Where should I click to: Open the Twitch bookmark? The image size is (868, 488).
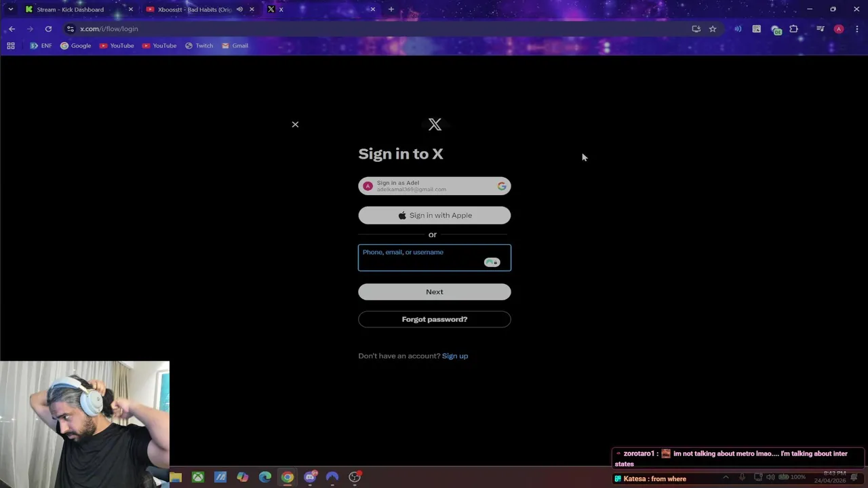click(199, 46)
